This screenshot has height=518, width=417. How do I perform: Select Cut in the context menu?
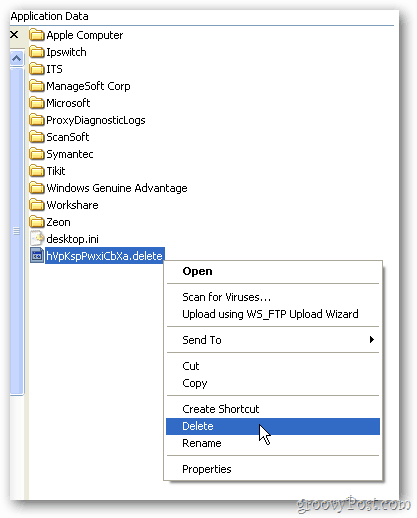click(273, 366)
